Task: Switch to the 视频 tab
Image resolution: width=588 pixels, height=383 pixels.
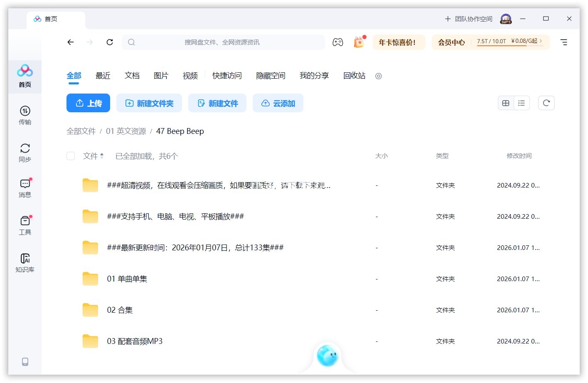Action: click(x=190, y=76)
